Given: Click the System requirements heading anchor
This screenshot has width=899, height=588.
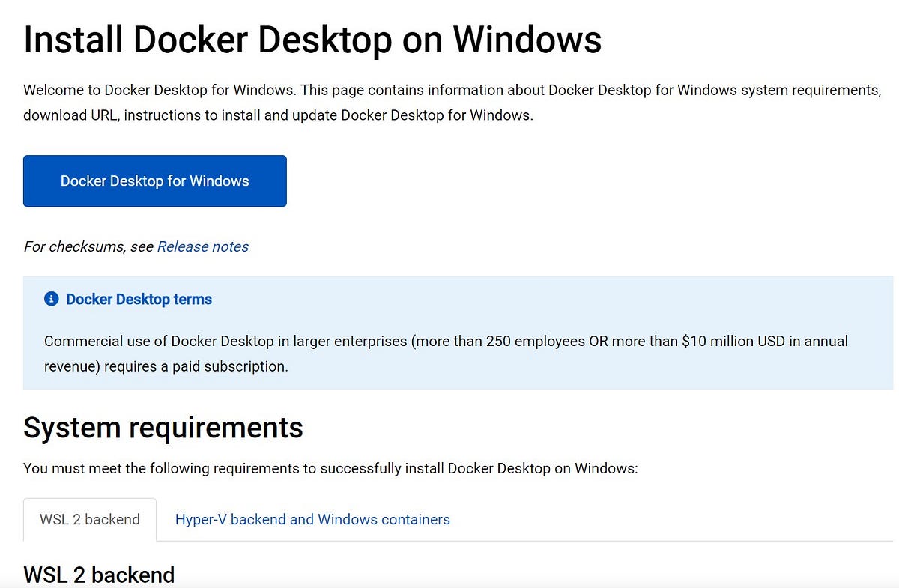Looking at the screenshot, I should point(163,428).
